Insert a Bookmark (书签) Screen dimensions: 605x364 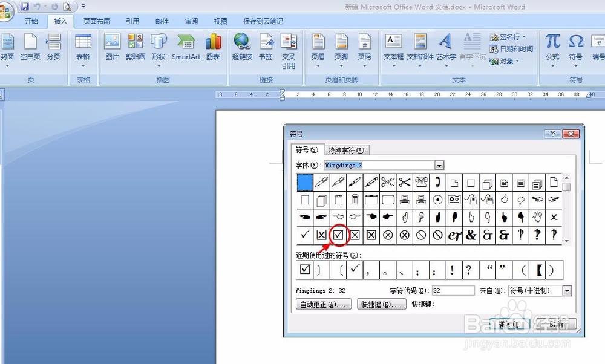266,48
